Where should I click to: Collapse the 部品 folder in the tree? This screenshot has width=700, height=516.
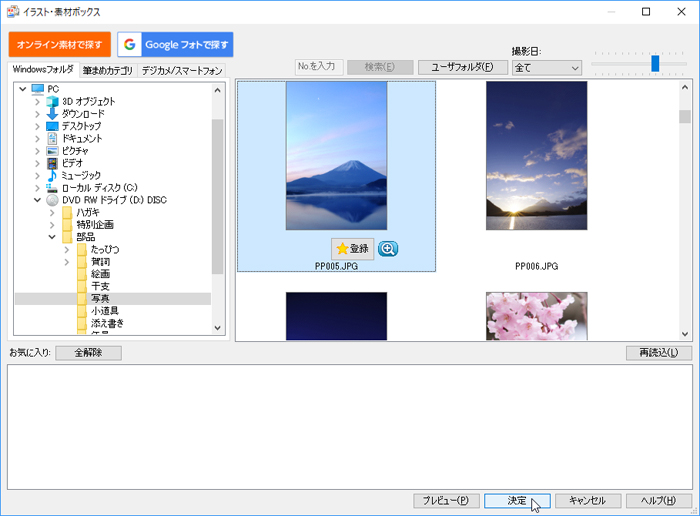click(x=52, y=237)
